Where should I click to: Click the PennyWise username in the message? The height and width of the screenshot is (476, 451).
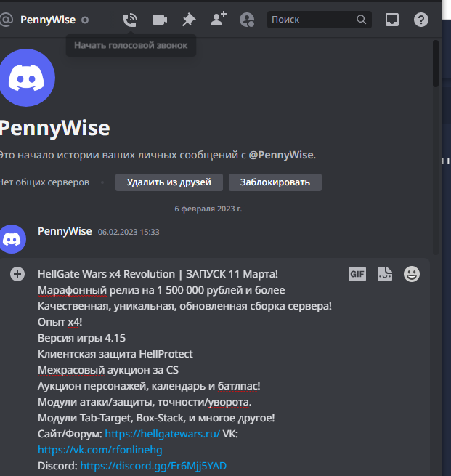[x=65, y=231]
